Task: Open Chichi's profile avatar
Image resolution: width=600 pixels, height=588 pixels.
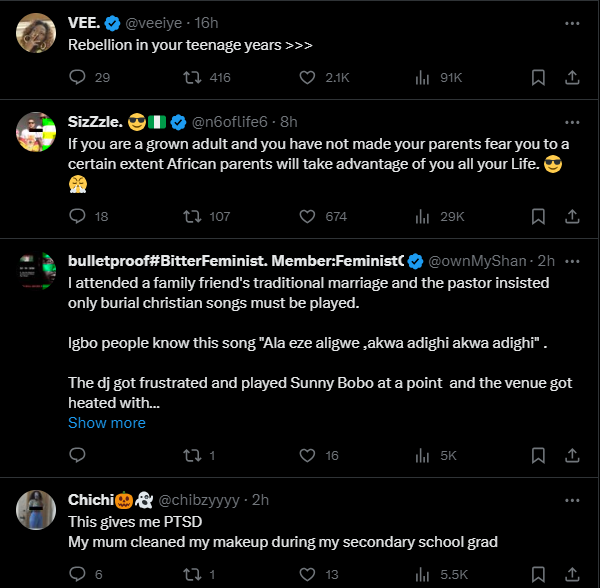Action: point(35,510)
